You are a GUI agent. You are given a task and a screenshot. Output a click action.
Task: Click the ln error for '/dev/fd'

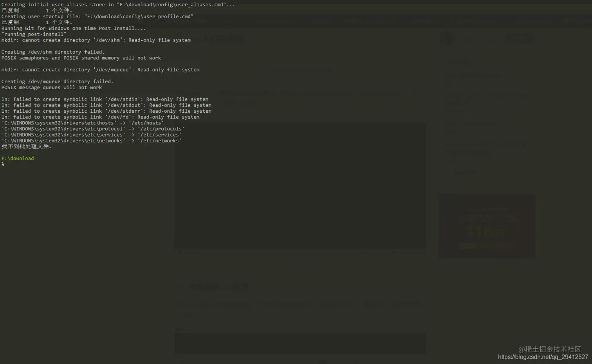pyautogui.click(x=100, y=117)
